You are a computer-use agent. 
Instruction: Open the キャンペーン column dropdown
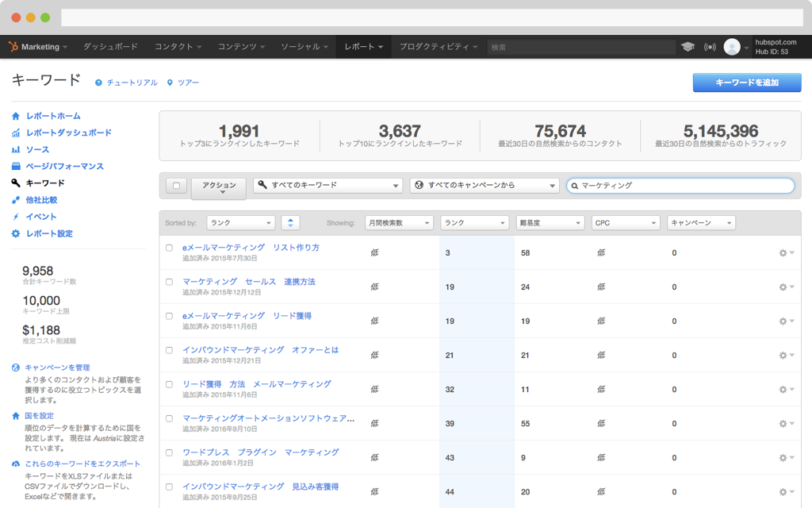(x=702, y=223)
